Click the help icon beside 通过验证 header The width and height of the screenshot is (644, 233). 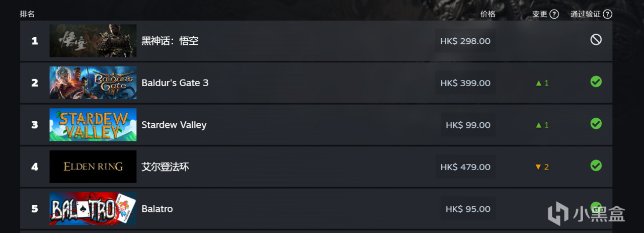(607, 14)
